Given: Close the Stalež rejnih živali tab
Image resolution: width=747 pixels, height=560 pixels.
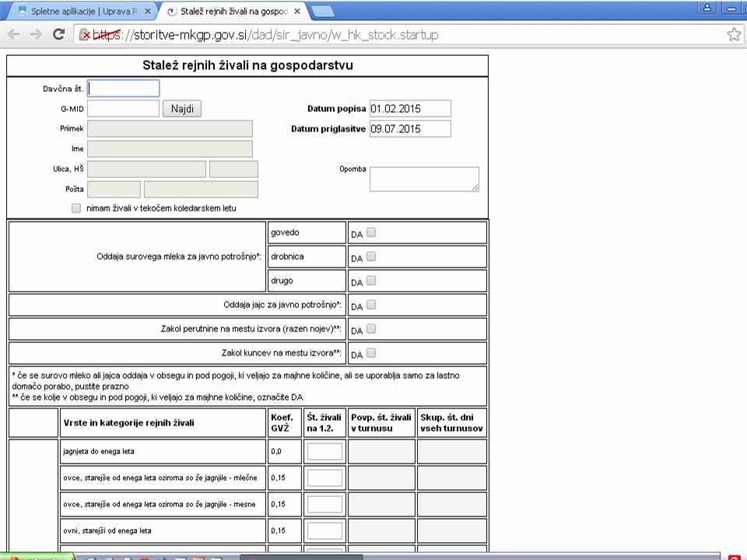Looking at the screenshot, I should (296, 11).
